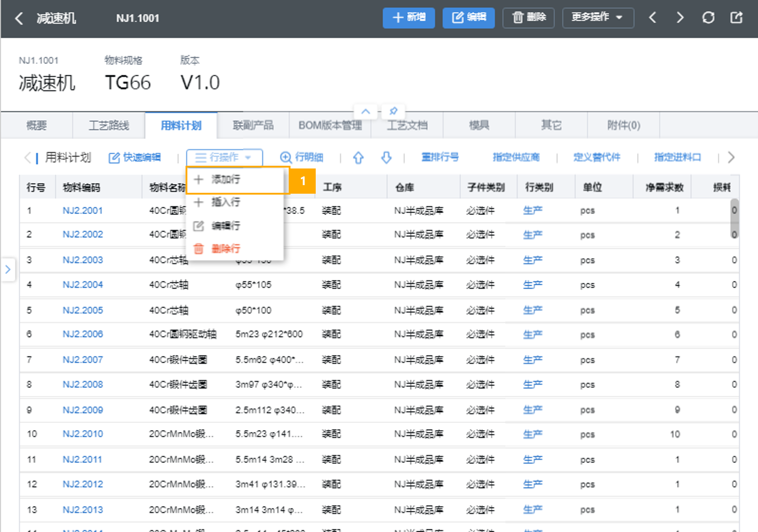The image size is (758, 532).
Task: Open material link NJ2.2009
Action: tap(82, 410)
